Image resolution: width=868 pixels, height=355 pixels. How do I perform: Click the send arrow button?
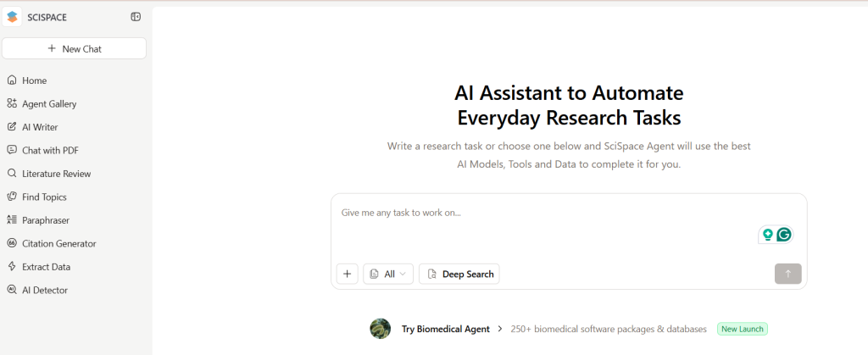tap(787, 274)
